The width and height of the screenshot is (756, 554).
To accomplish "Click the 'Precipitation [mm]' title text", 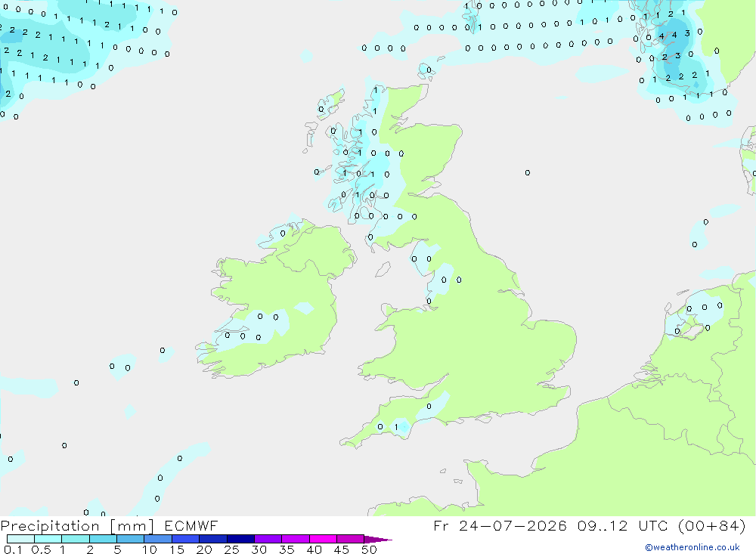I will point(77,526).
